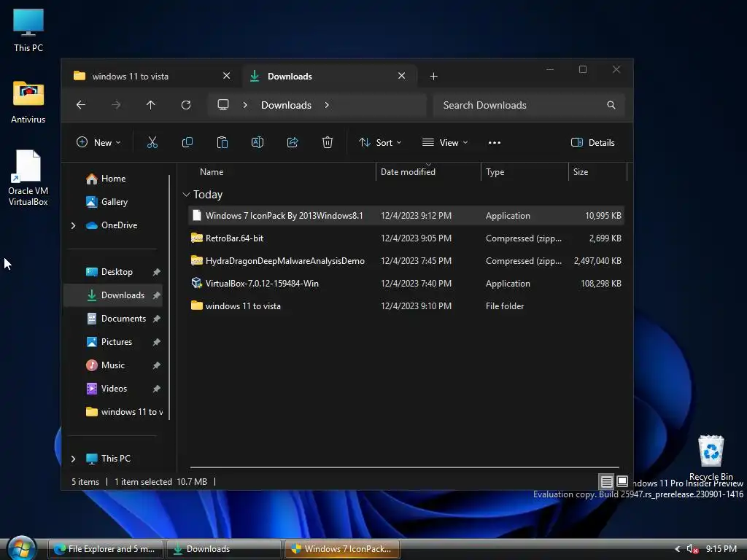The image size is (747, 560).
Task: Open the See more ellipsis menu
Action: [x=495, y=142]
